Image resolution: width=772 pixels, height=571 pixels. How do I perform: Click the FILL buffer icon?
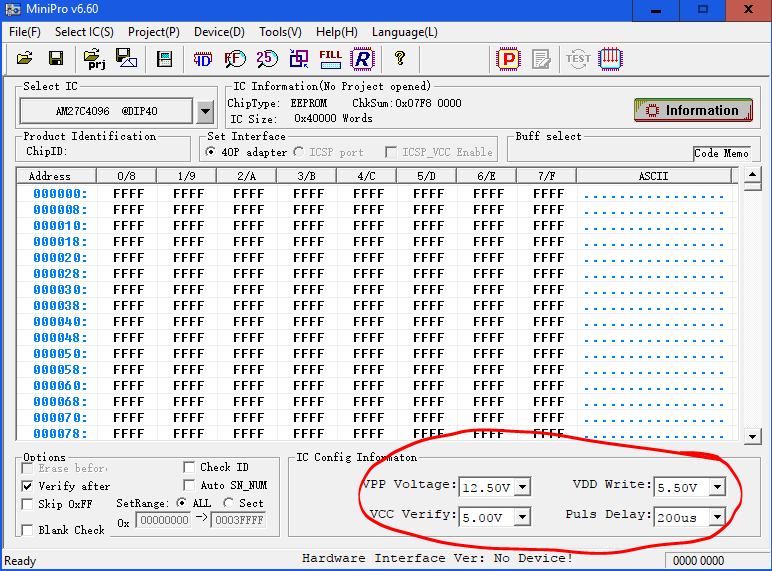point(330,59)
